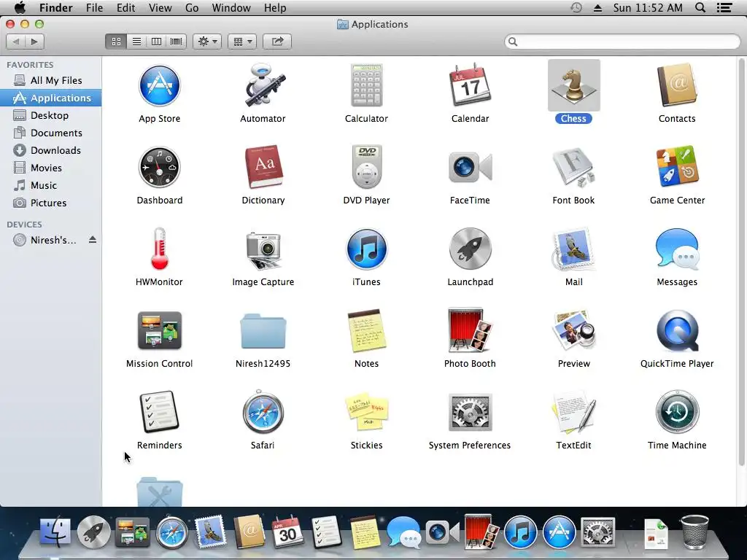Select the Messages bubble icon in window
The height and width of the screenshot is (560, 747).
[x=677, y=249]
